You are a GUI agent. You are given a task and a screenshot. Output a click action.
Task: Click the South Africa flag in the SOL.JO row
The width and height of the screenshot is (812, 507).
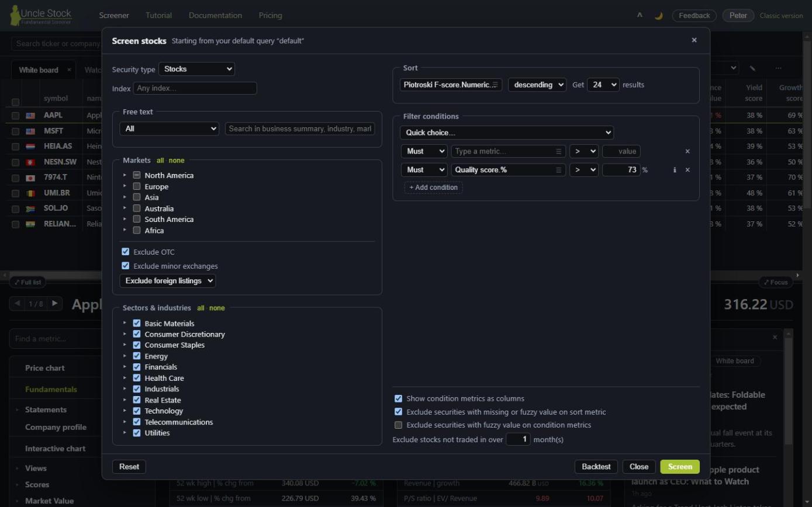[x=30, y=209]
